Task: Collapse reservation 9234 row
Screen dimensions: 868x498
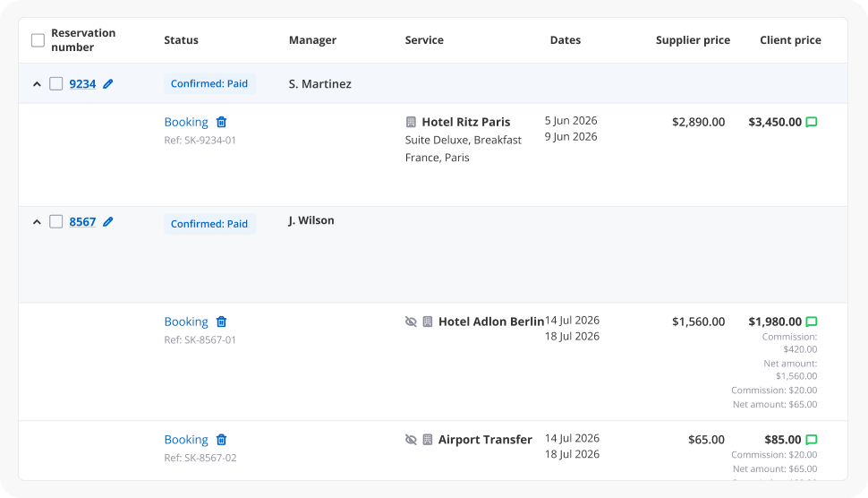Action: pos(37,84)
